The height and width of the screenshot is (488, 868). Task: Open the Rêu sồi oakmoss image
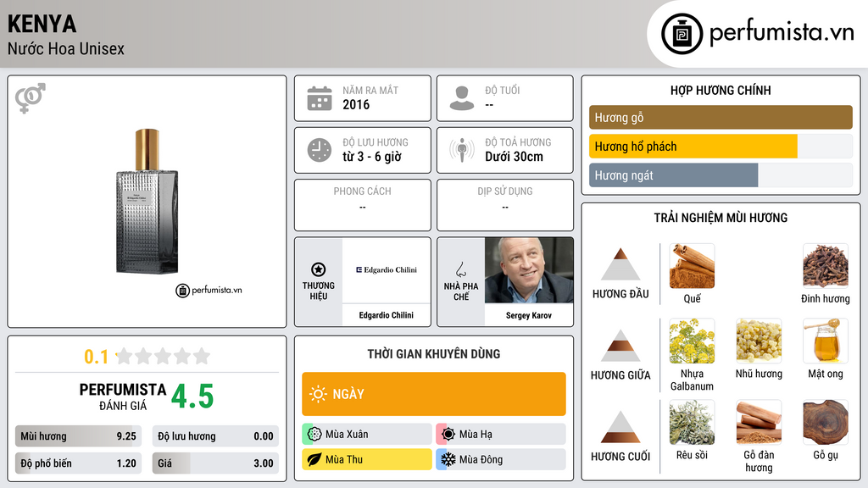coord(692,422)
